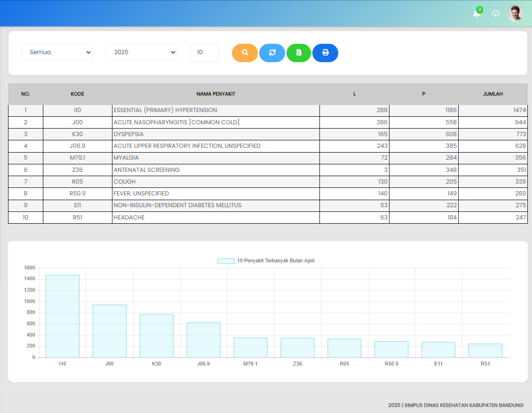Click the JUMLAH column header
Viewport: 532px width, 413px height.
coord(492,94)
